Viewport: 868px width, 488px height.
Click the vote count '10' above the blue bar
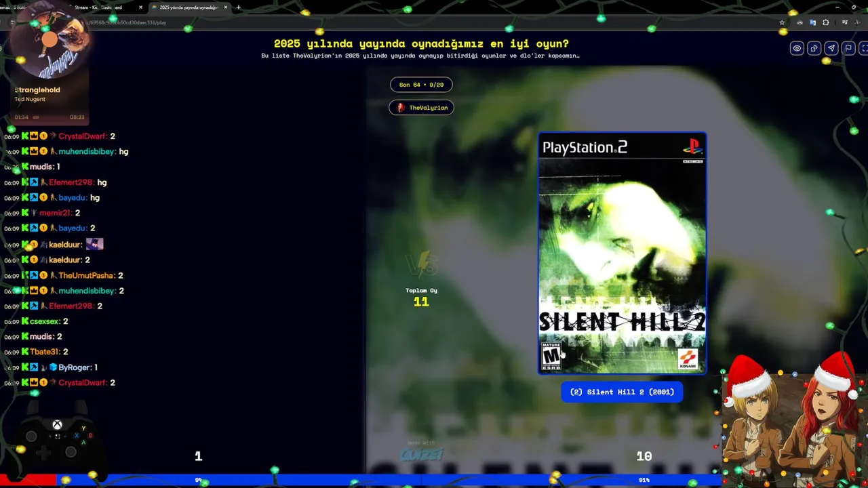[644, 456]
